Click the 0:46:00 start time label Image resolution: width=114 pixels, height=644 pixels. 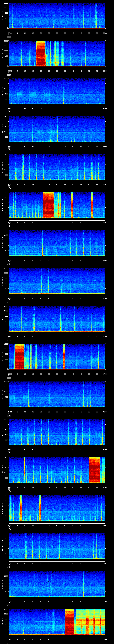tap(9, 374)
